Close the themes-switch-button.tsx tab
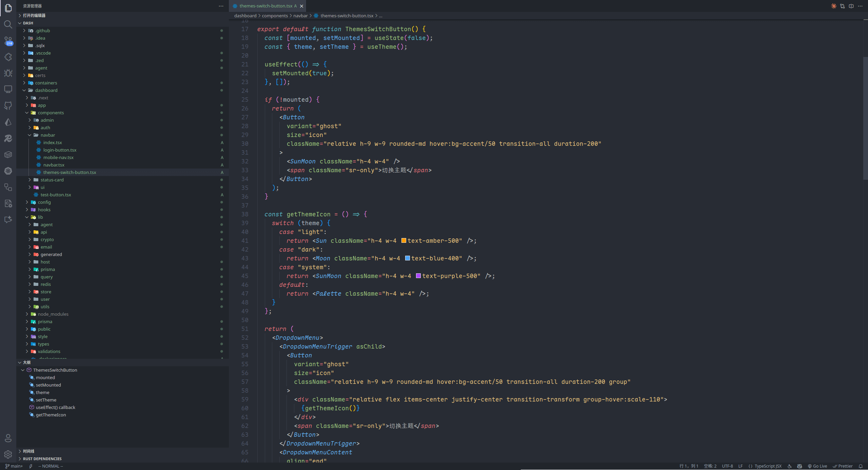868x470 pixels. click(x=301, y=6)
